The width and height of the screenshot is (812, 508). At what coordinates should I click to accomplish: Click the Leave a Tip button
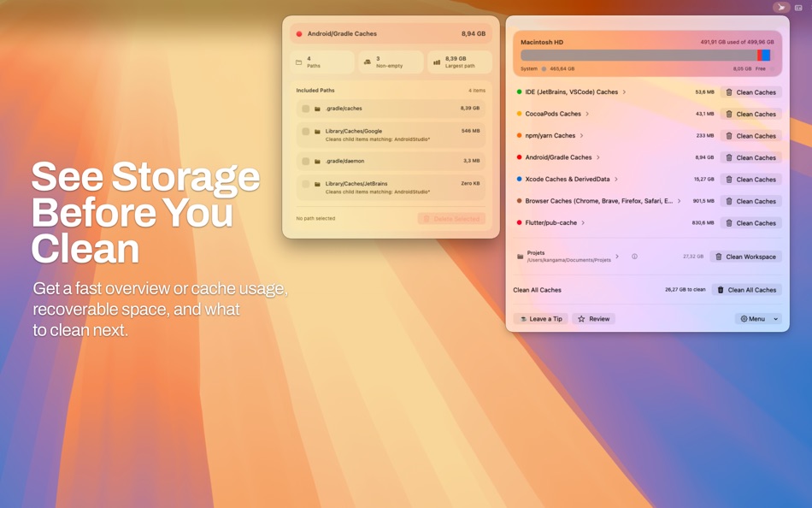coord(541,319)
